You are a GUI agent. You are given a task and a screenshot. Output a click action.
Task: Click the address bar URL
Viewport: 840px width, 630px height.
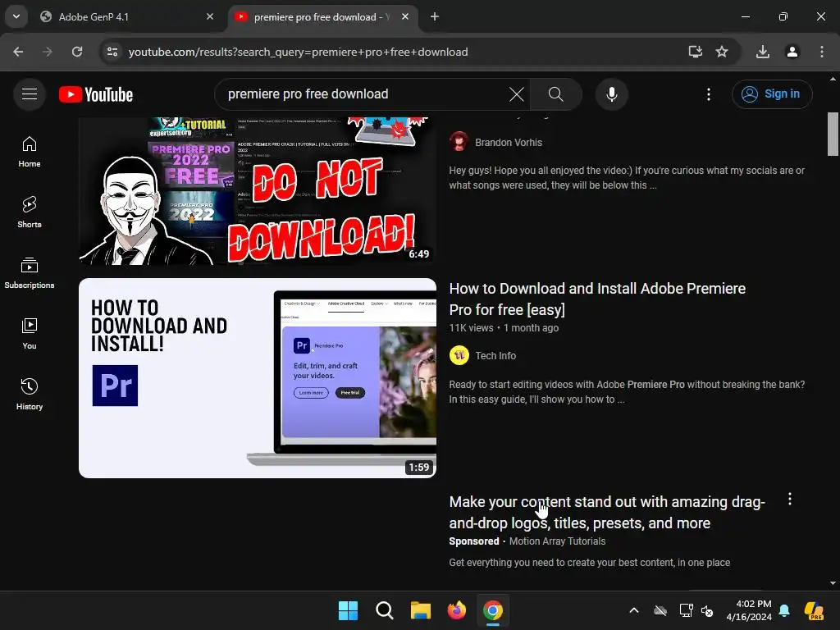click(x=299, y=52)
